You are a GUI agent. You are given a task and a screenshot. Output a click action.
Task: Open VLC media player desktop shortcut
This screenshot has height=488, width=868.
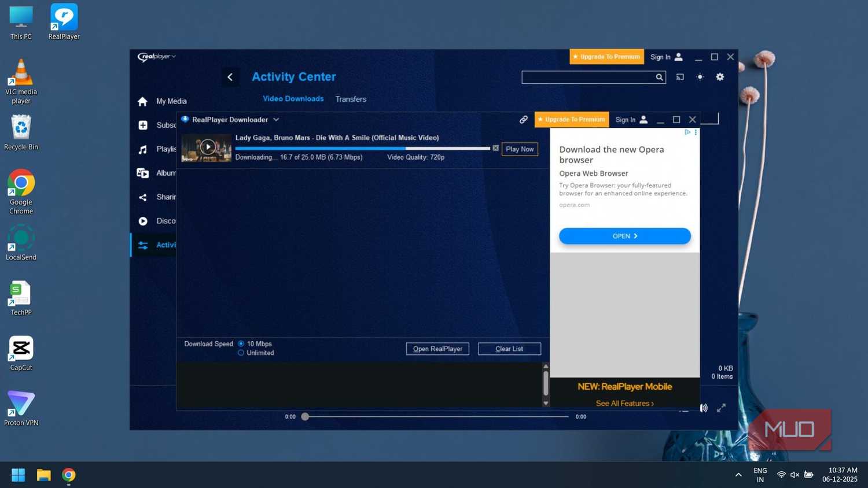(x=21, y=82)
